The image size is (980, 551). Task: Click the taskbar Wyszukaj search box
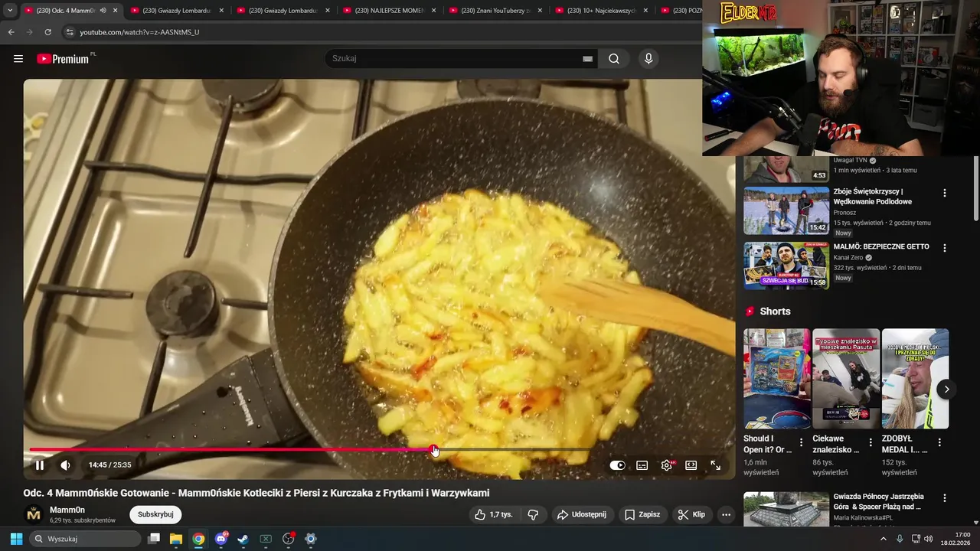point(85,539)
